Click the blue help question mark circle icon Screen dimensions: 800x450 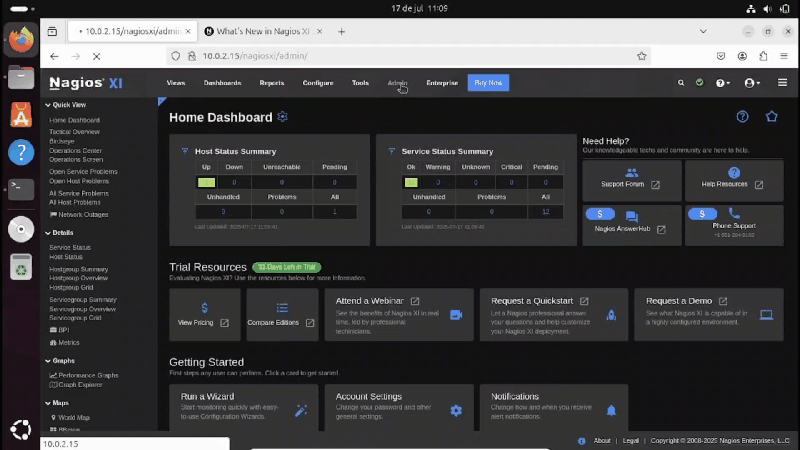[742, 117]
